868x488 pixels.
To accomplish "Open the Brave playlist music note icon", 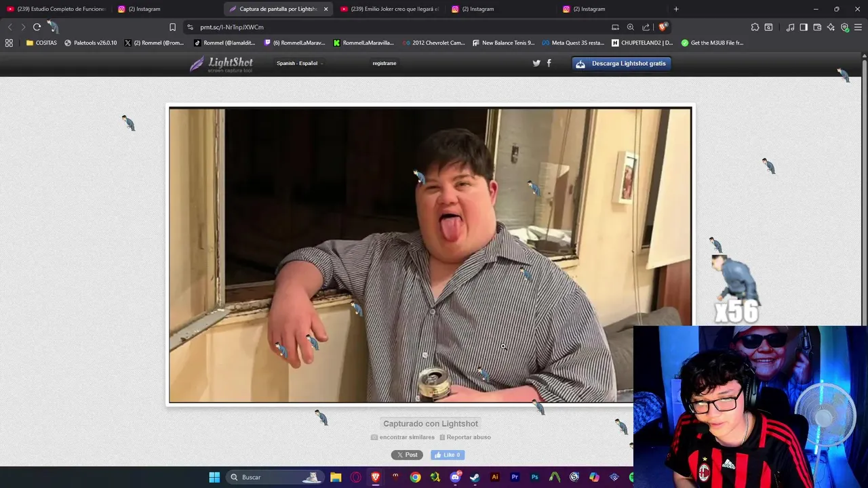I will pyautogui.click(x=790, y=27).
